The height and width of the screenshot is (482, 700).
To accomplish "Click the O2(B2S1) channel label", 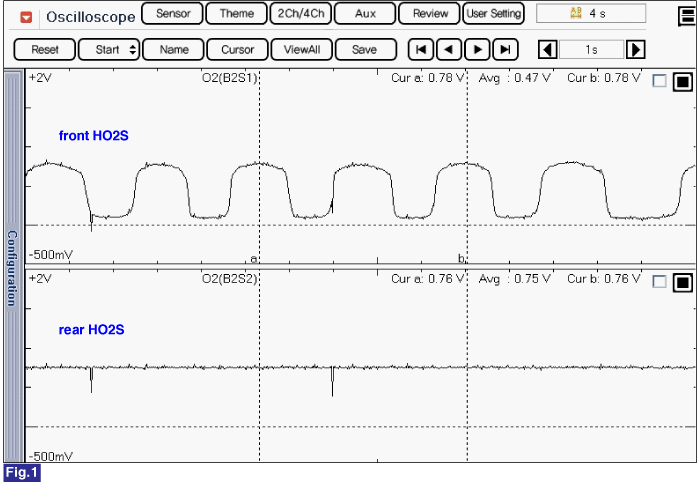I will (x=230, y=78).
